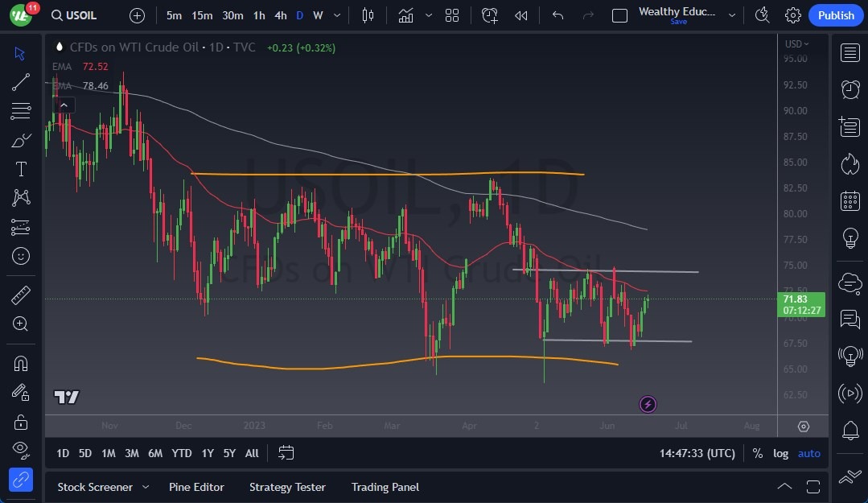The image size is (868, 503).
Task: Select the trend line drawing tool
Action: pyautogui.click(x=21, y=82)
